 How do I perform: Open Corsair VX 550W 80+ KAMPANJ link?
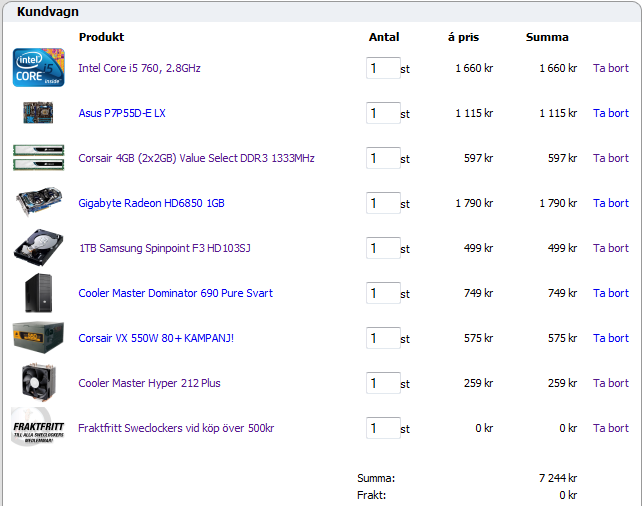click(x=156, y=338)
